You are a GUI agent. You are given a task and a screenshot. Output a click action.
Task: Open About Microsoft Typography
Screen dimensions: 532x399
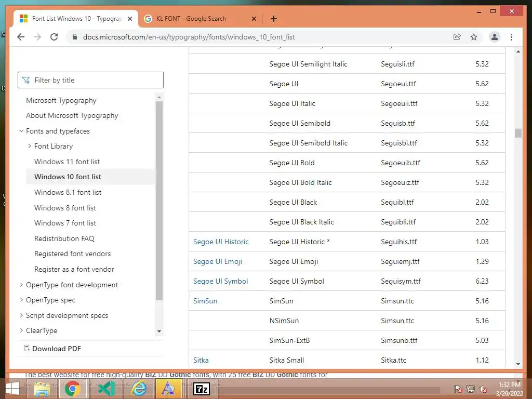coord(72,115)
